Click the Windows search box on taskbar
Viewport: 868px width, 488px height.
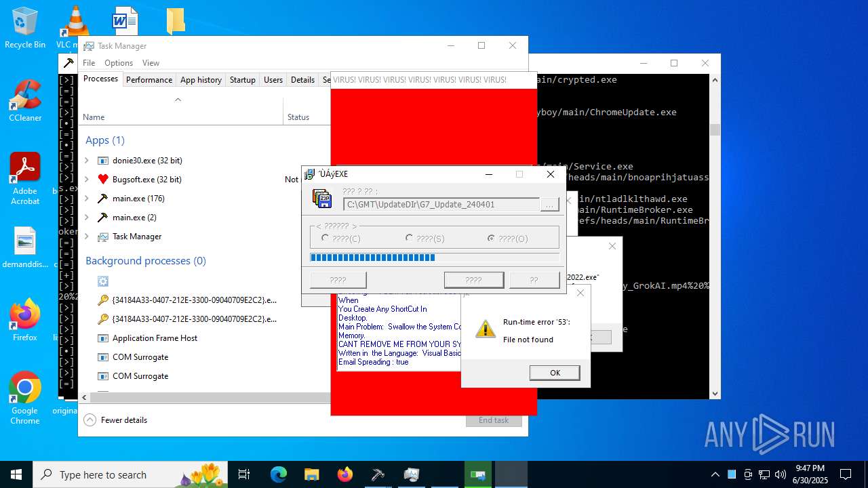tap(130, 474)
